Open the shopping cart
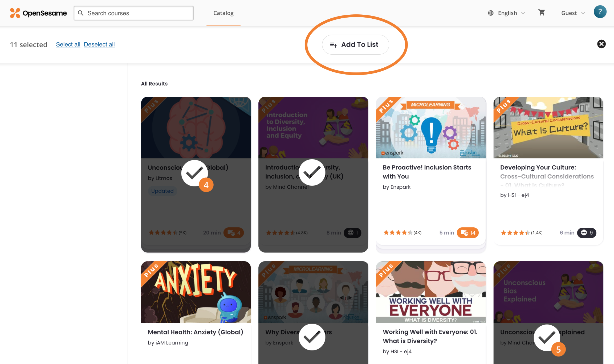This screenshot has height=364, width=614. pyautogui.click(x=542, y=13)
